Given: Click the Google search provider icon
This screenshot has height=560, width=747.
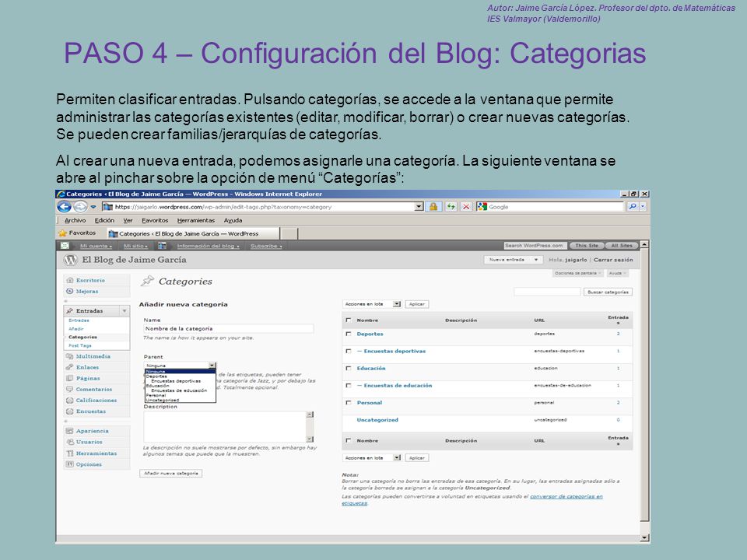Looking at the screenshot, I should tap(482, 207).
